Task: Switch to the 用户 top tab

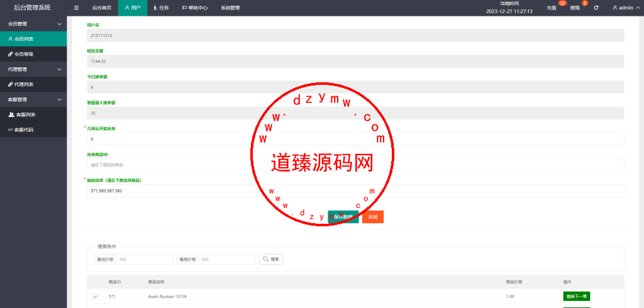Action: 133,8
